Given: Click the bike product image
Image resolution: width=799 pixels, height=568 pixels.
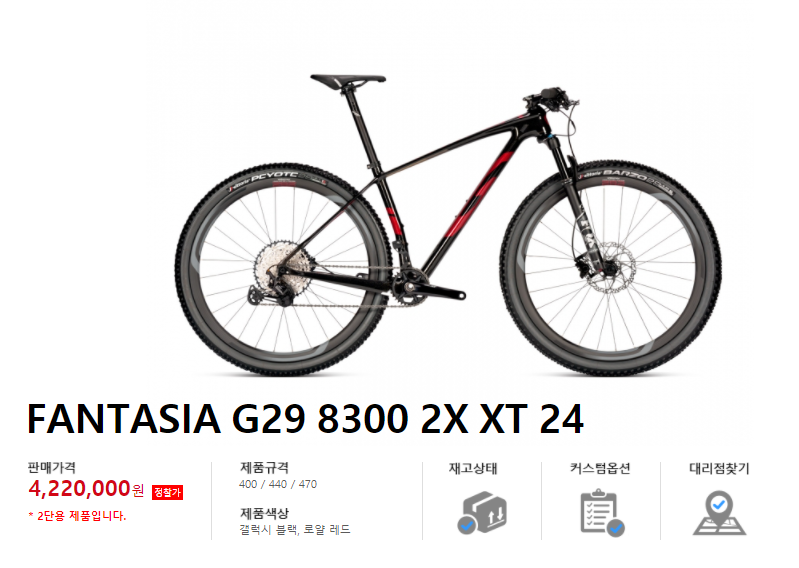Looking at the screenshot, I should pos(447,223).
